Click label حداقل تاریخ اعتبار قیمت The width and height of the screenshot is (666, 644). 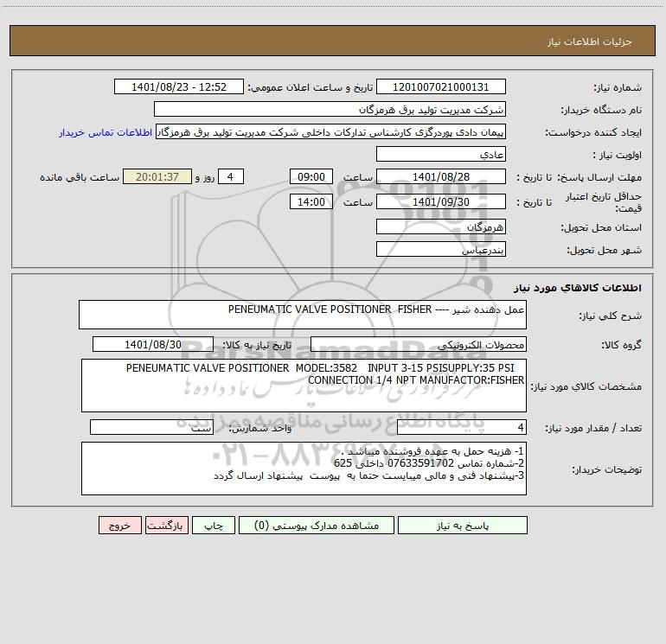pyautogui.click(x=603, y=202)
